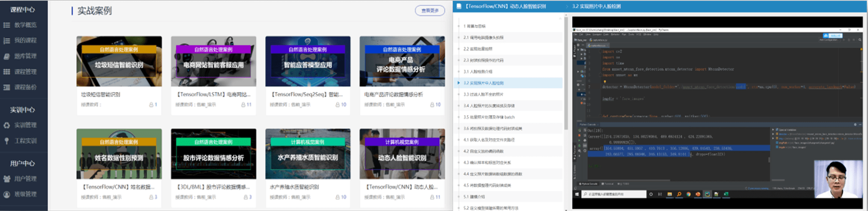868x211 pixels.
Task: Open chapter 5.1 建模介绍
Action: coord(474,196)
